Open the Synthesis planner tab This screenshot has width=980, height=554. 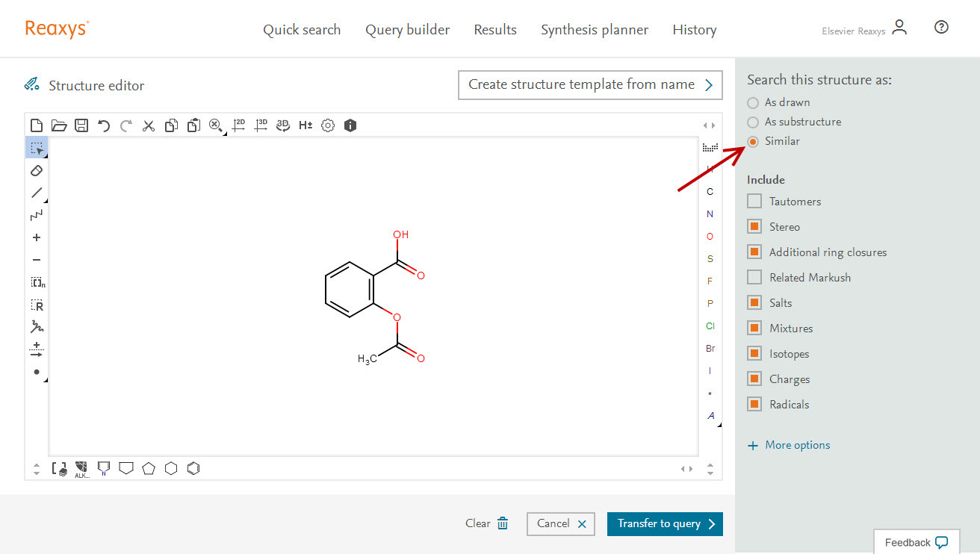coord(595,30)
